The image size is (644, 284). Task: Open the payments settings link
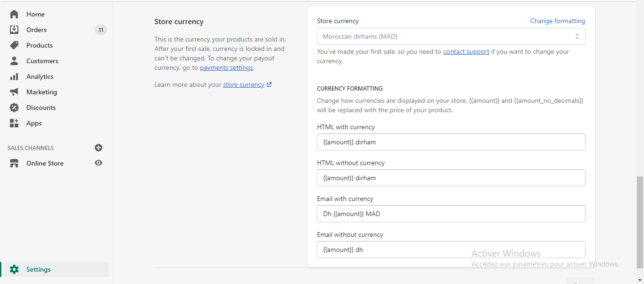pyautogui.click(x=226, y=68)
